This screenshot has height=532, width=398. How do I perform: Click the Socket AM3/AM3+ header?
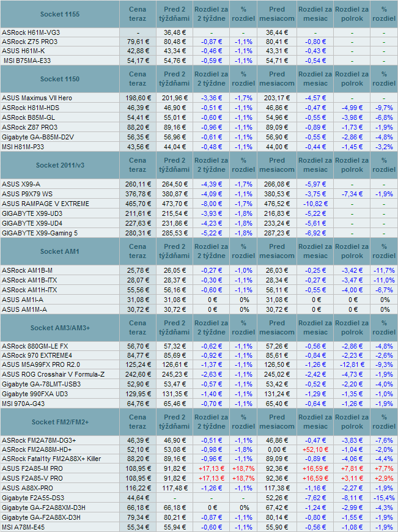click(60, 328)
